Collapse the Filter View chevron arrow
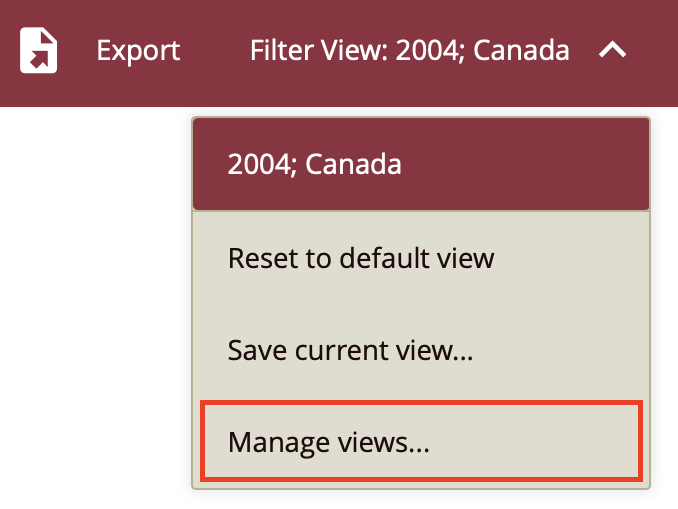The width and height of the screenshot is (678, 509). [x=612, y=51]
